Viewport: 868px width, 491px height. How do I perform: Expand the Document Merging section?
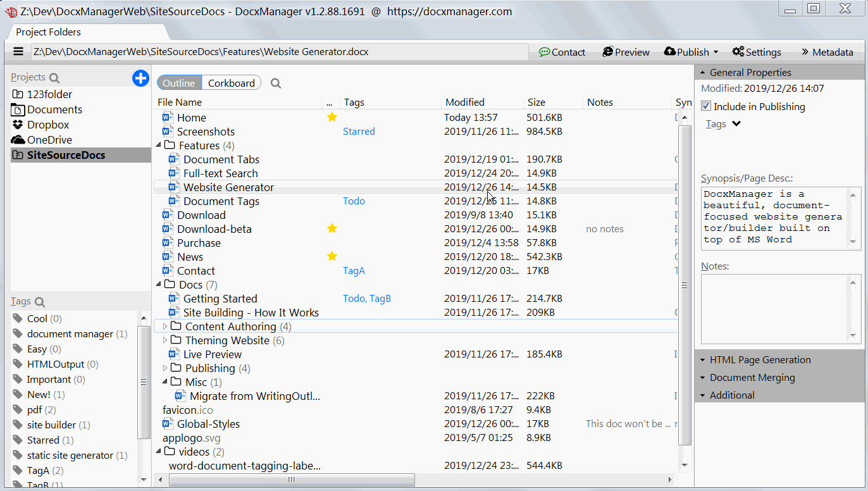(x=779, y=377)
